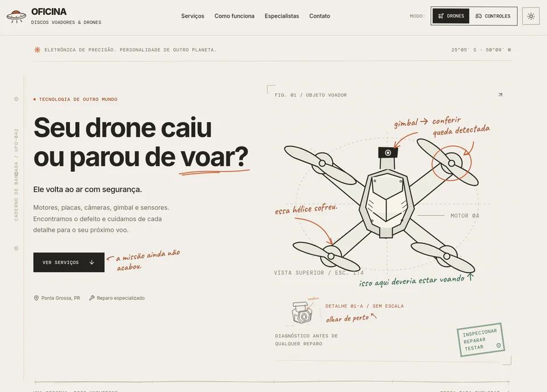Click the 'a missão ainda não acabou' note
Screen dimensions: 547x392
tap(148, 260)
